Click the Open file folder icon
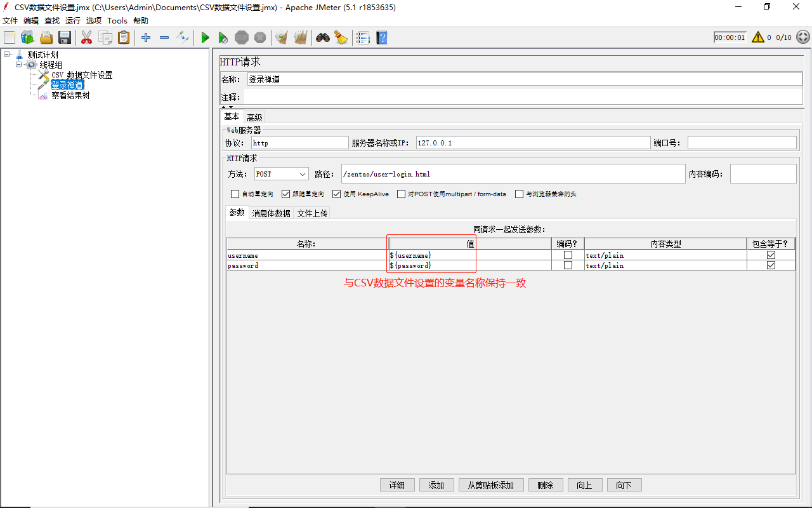This screenshot has width=812, height=508. point(46,37)
